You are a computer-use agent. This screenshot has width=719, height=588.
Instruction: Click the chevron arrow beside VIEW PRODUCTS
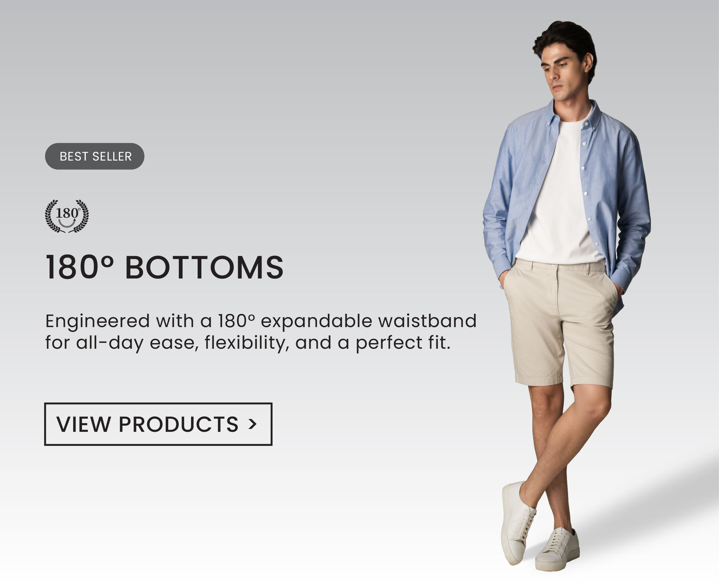click(253, 424)
